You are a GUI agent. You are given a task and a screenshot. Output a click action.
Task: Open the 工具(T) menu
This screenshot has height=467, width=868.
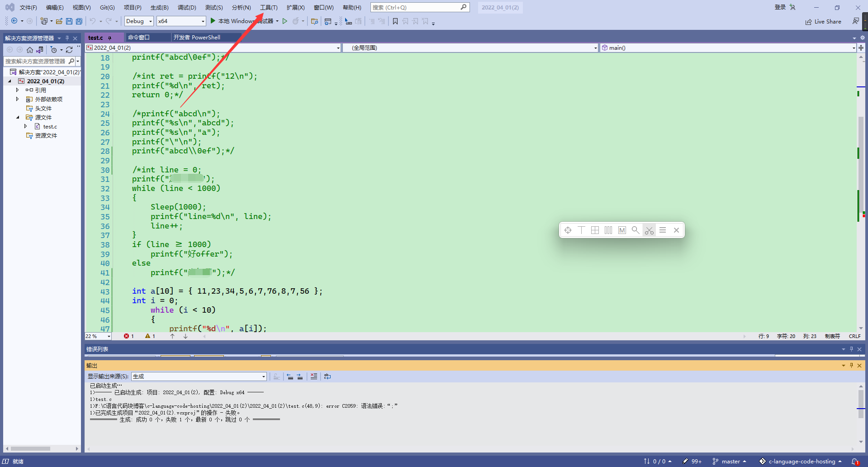click(269, 8)
